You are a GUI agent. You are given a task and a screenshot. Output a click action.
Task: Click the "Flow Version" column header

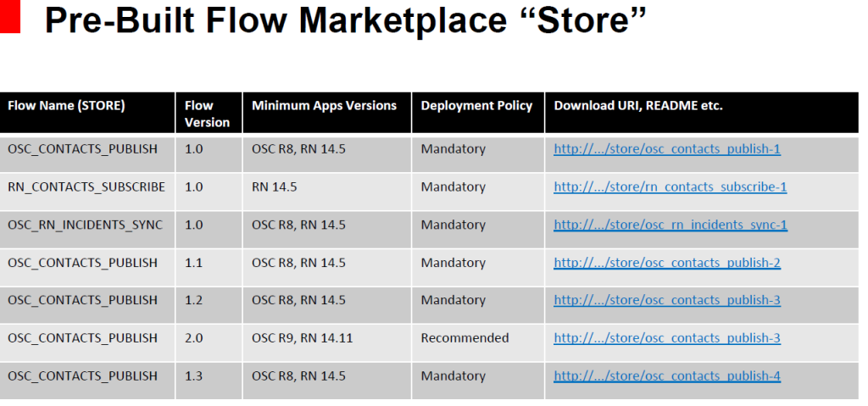[207, 114]
